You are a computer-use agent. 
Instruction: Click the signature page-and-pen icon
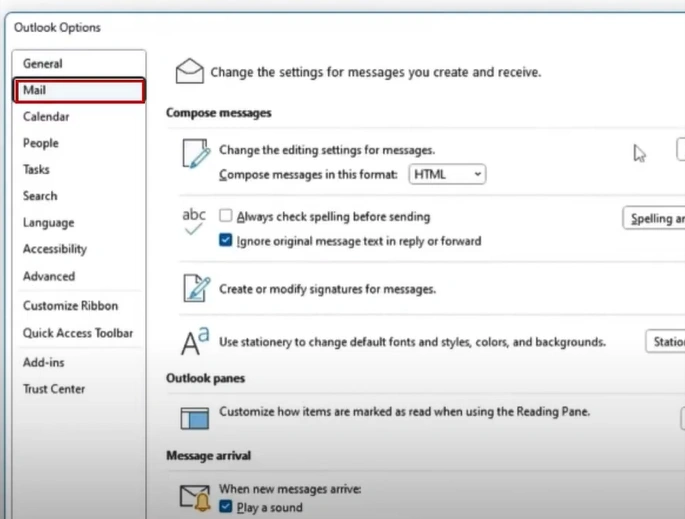tap(197, 288)
